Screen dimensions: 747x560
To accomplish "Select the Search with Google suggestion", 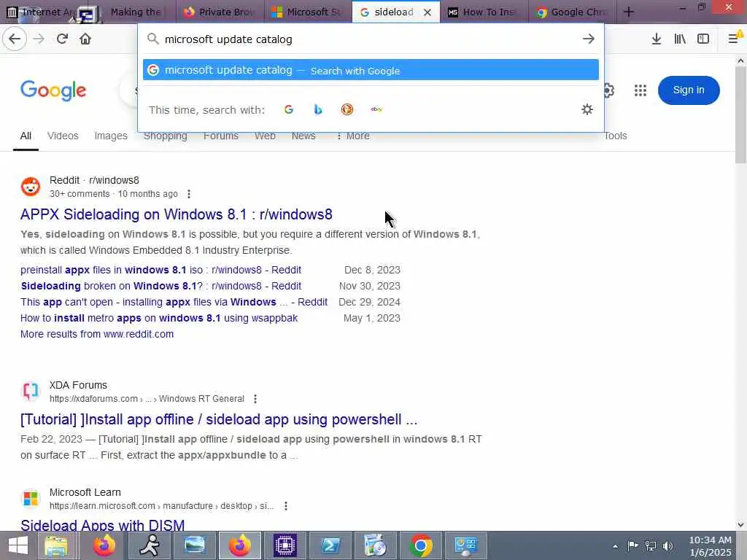I will pos(371,70).
